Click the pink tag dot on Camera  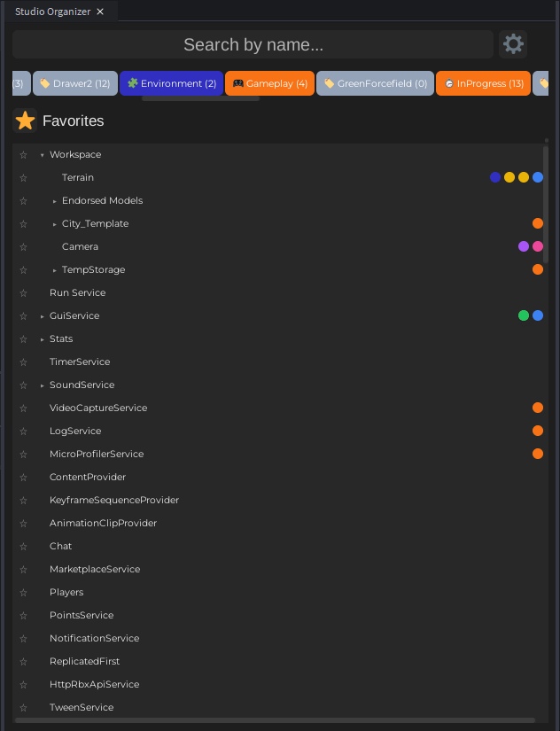538,246
